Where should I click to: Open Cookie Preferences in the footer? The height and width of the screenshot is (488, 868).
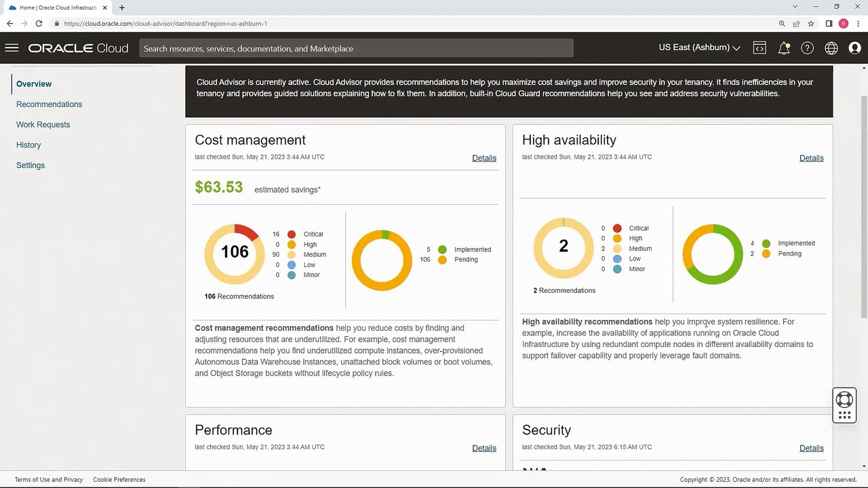[x=119, y=479]
